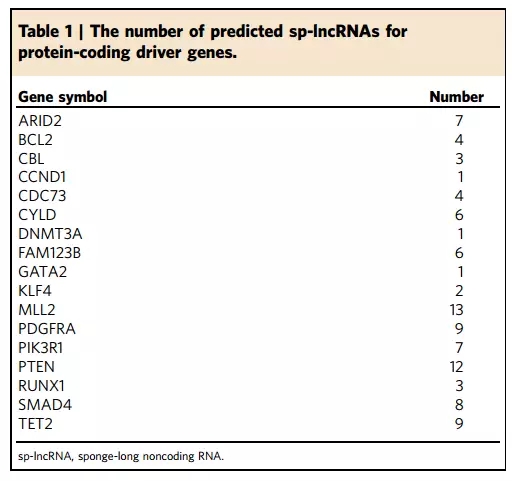
Task: Select FAM123B in the table
Action: coord(50,253)
